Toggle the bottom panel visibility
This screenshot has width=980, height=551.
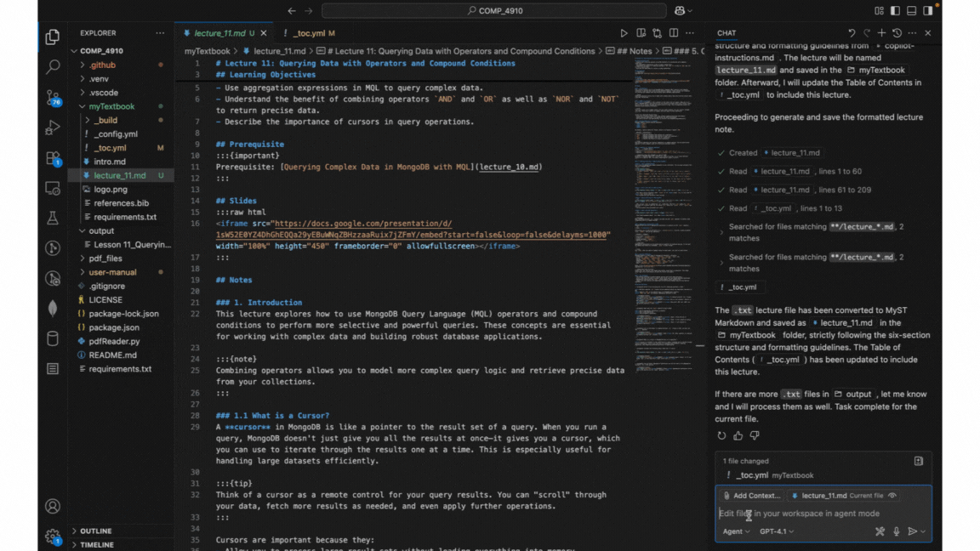pos(911,10)
